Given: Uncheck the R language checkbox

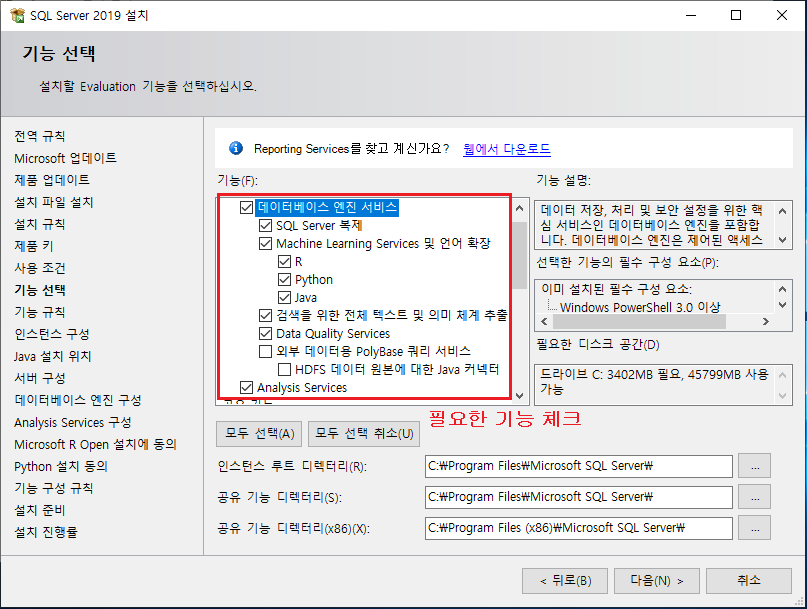Looking at the screenshot, I should (284, 262).
